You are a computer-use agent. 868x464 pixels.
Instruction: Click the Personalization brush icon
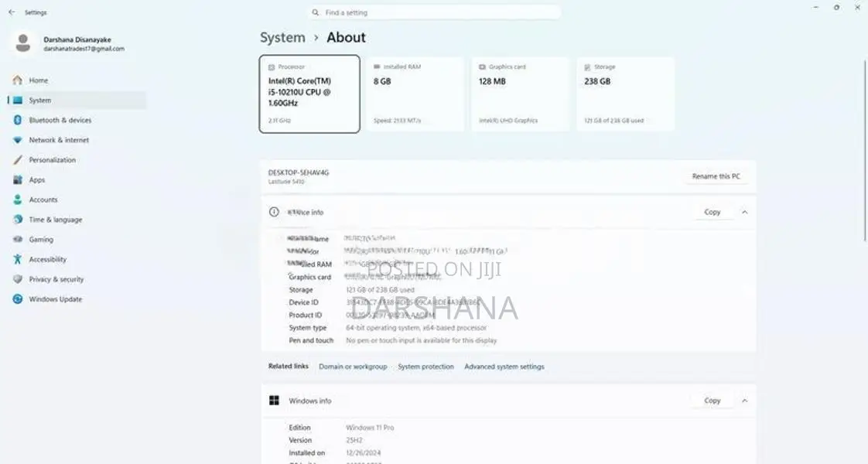pos(18,160)
